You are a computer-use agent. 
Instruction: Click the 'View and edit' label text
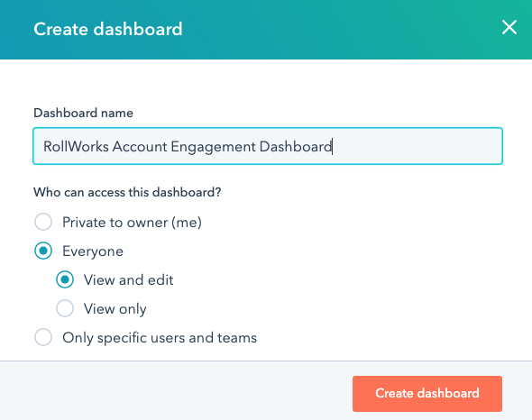tap(129, 280)
